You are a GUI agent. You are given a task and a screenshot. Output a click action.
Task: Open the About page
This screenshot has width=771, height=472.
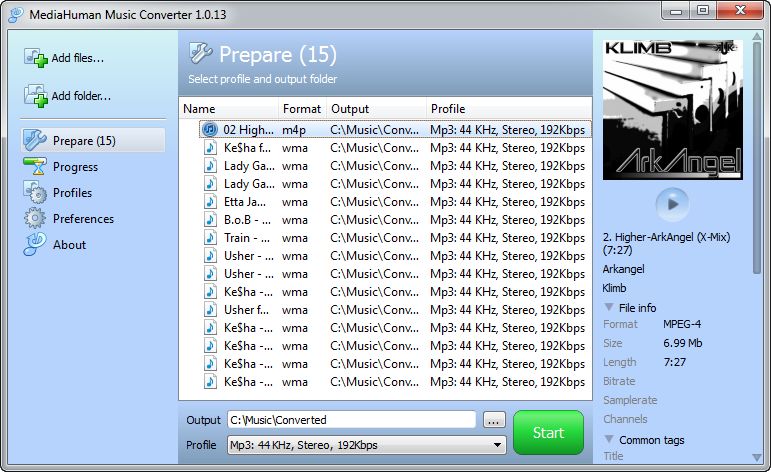click(x=69, y=245)
